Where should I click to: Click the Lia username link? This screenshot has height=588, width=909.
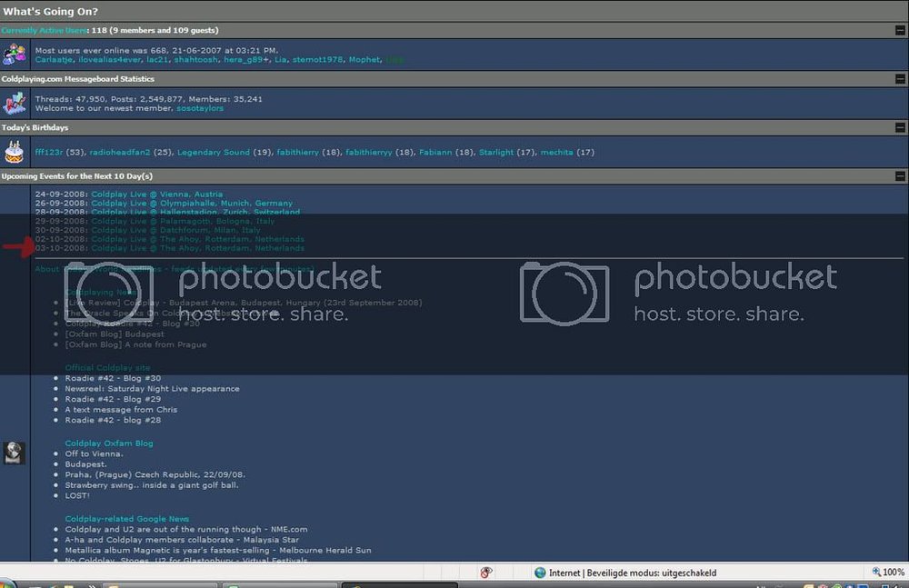click(x=281, y=60)
